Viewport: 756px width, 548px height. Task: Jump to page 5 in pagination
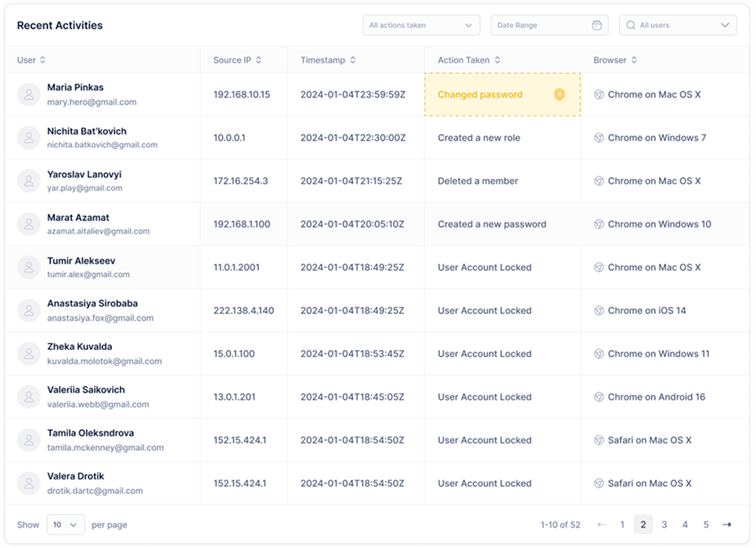(x=706, y=525)
